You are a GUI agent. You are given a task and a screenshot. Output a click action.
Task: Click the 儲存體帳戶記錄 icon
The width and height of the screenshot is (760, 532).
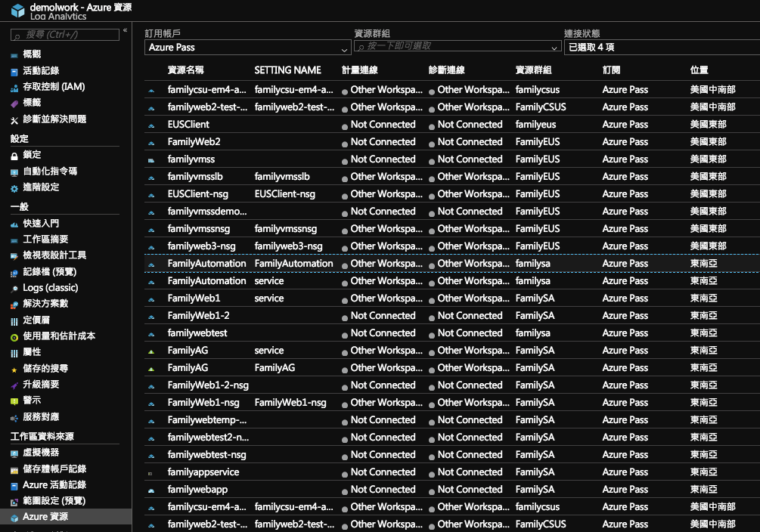(14, 470)
